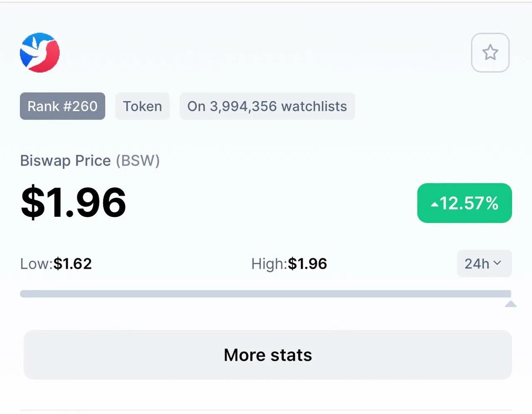Image resolution: width=532 pixels, height=414 pixels.
Task: Click the Biswap bird logo icon
Action: pos(40,52)
